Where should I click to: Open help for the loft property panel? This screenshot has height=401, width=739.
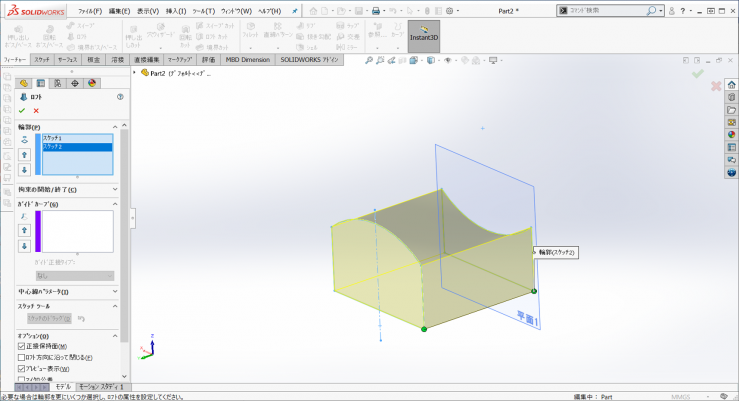pos(120,97)
